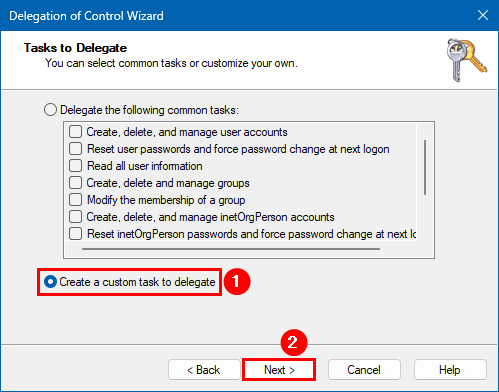The width and height of the screenshot is (499, 392).
Task: Tick 'Create, delete and manage groups' checkbox
Action: point(76,182)
